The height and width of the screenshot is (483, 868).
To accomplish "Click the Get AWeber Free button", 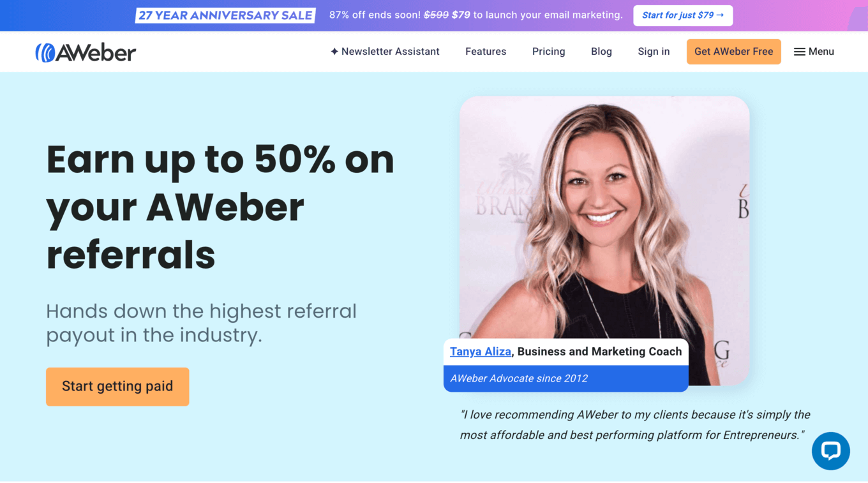I will pos(734,52).
